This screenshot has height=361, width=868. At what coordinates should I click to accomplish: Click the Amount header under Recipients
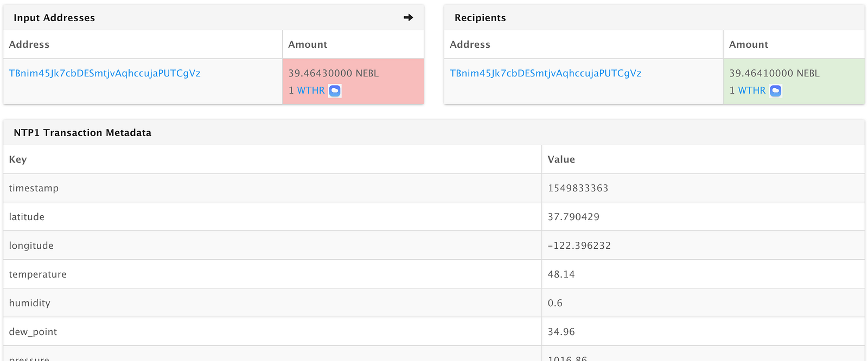tap(749, 44)
